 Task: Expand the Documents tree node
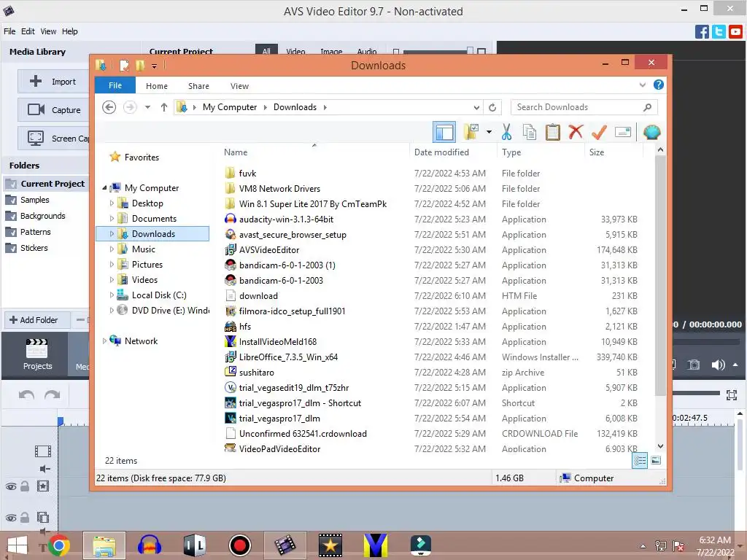(112, 219)
